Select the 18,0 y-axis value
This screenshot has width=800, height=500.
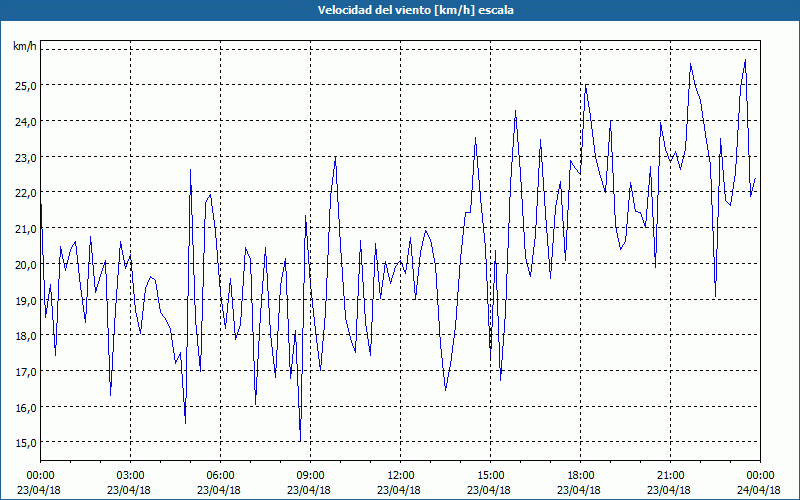pyautogui.click(x=25, y=336)
